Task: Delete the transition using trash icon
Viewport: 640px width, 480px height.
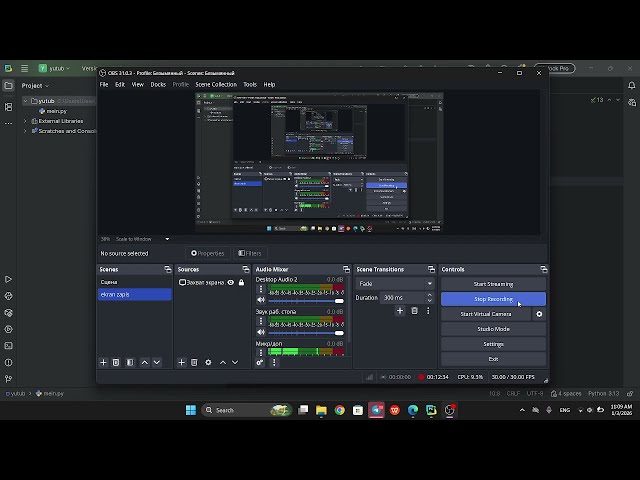Action: coord(414,311)
